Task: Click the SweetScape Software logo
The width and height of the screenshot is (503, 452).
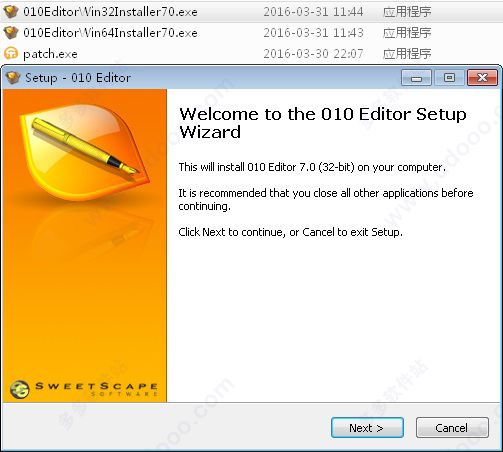Action: coord(84,389)
